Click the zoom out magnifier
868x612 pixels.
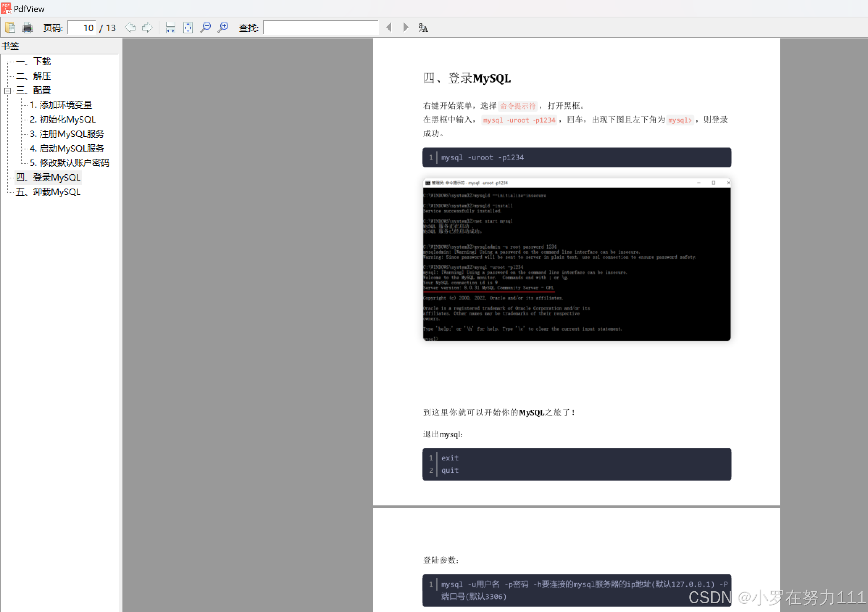205,28
